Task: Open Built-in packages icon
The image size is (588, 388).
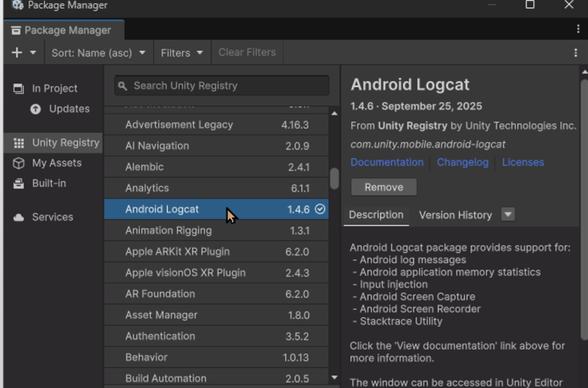Action: [18, 184]
